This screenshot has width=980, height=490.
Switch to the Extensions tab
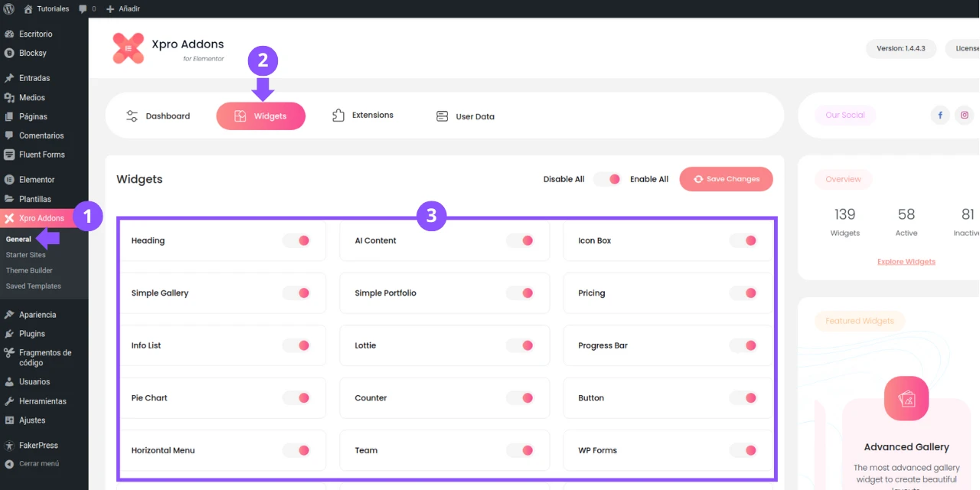[x=363, y=116]
